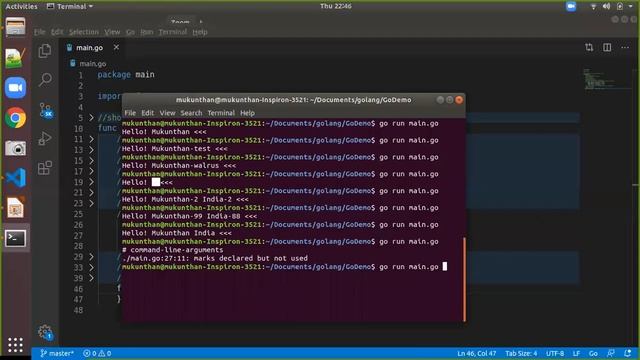Open the system menu dropdown arrow
This screenshot has height=360, width=640.
click(631, 6)
